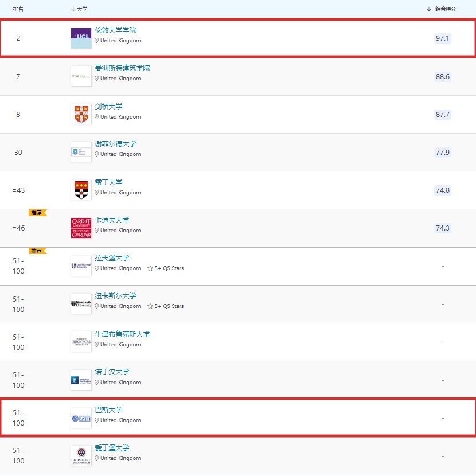Click the location pin under 卡迪夫大学
Screen dimensions: 476x476
click(x=97, y=231)
